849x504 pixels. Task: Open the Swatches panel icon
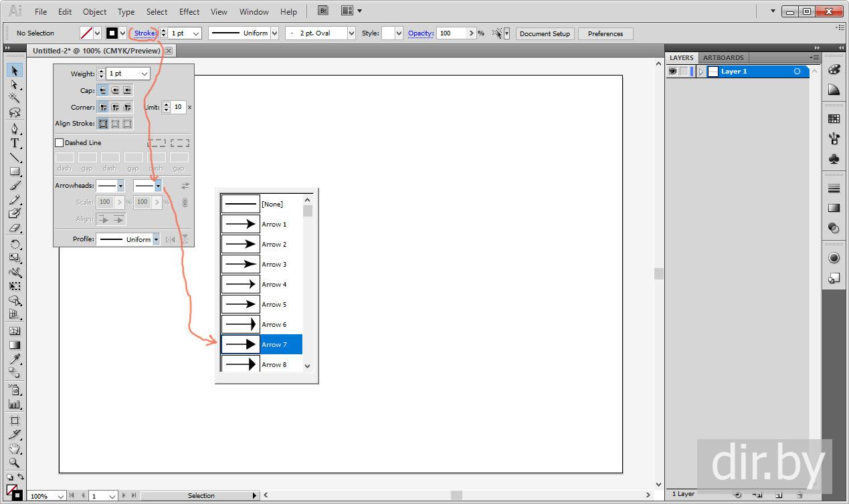coord(834,119)
